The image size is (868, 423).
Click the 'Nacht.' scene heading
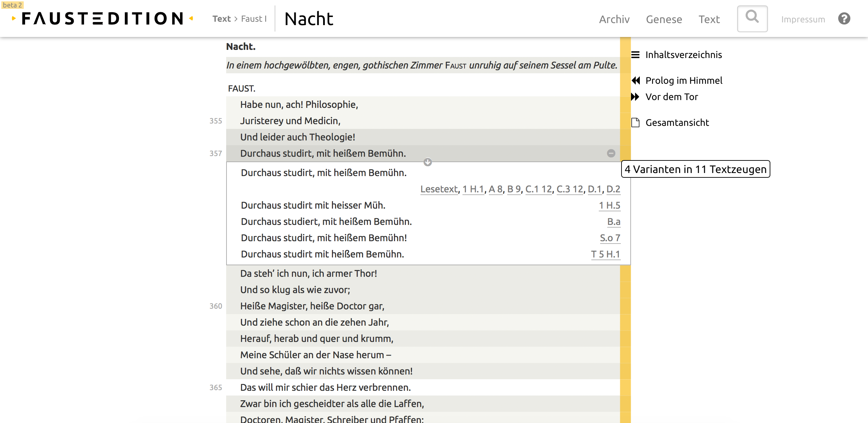coord(241,46)
